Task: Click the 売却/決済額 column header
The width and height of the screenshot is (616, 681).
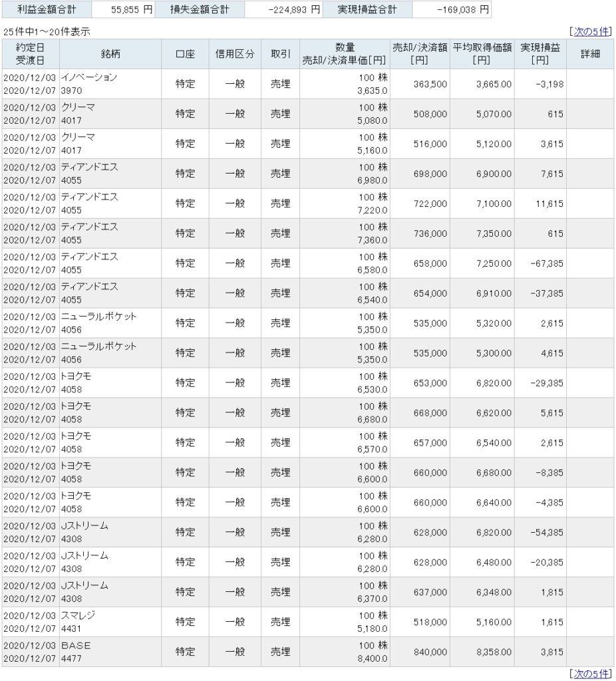Action: [420, 54]
